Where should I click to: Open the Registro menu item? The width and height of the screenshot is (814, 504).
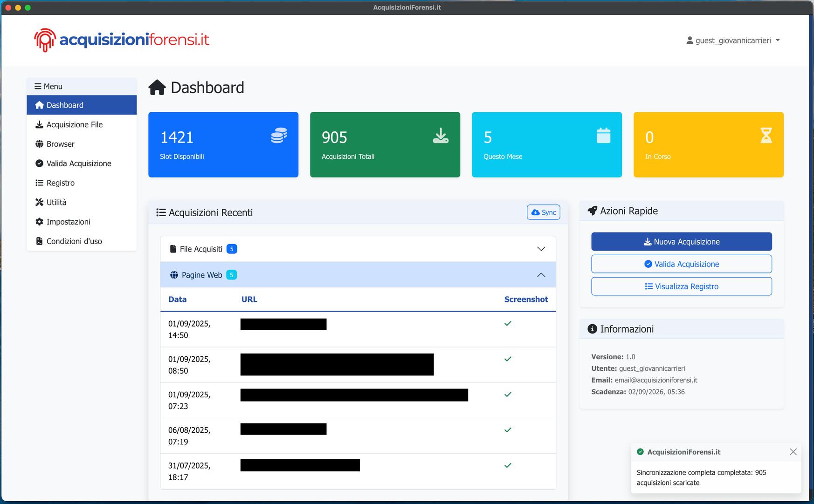click(x=82, y=183)
